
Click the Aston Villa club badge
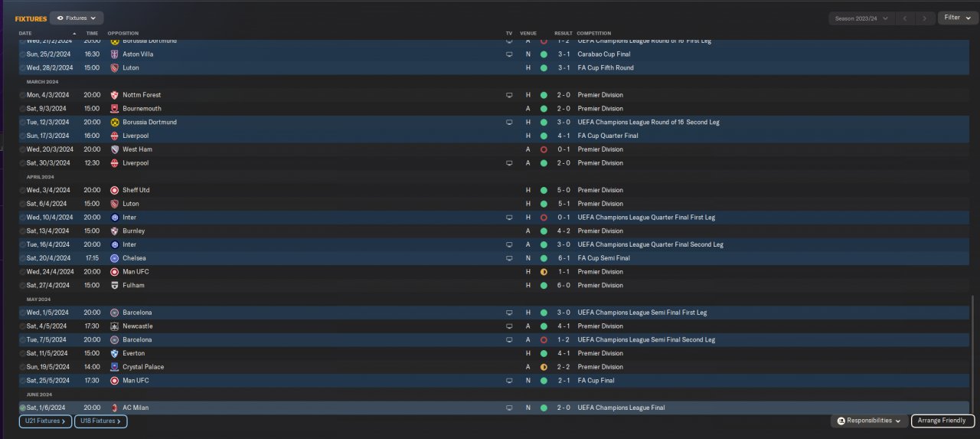click(x=114, y=54)
